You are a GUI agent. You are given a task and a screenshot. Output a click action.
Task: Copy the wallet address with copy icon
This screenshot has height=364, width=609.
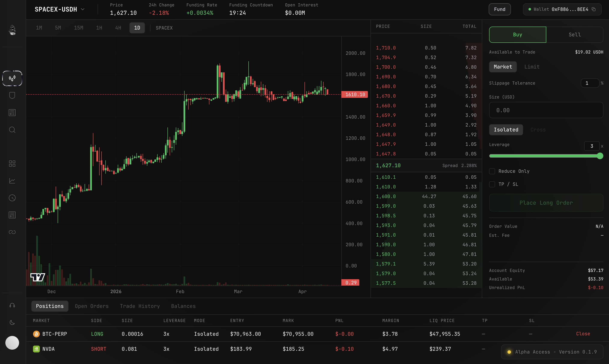pos(594,9)
